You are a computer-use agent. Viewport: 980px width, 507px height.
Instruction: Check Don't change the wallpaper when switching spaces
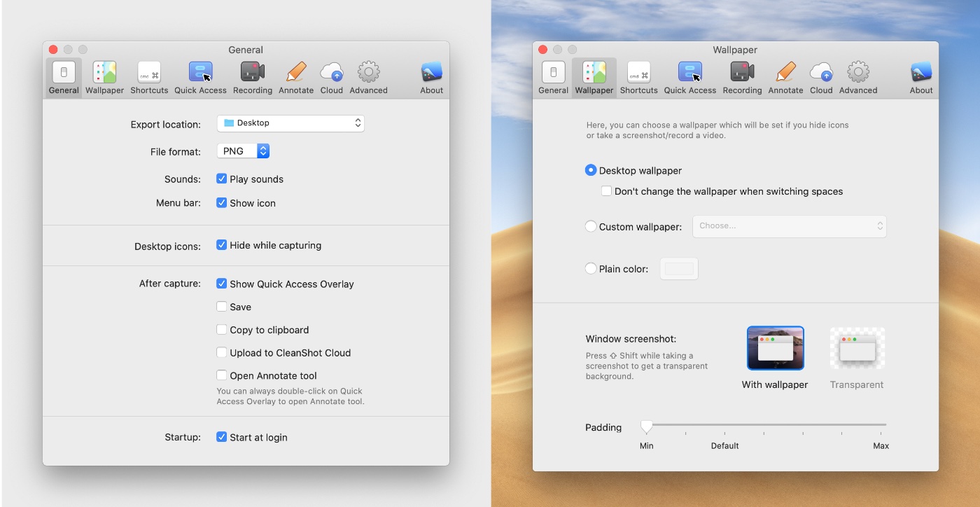pos(607,191)
